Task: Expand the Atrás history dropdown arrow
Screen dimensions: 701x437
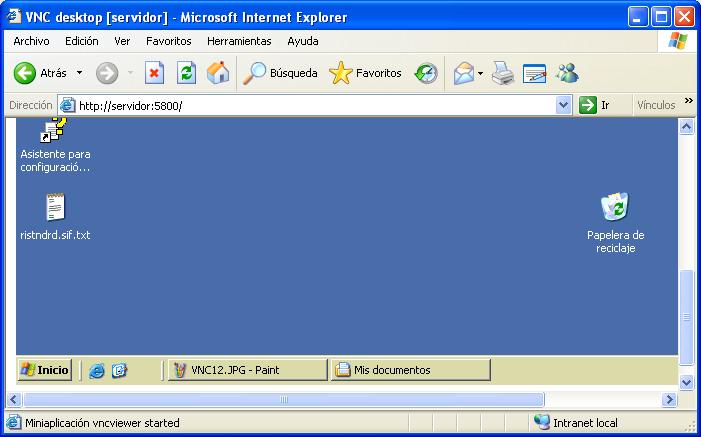Action: (x=80, y=73)
